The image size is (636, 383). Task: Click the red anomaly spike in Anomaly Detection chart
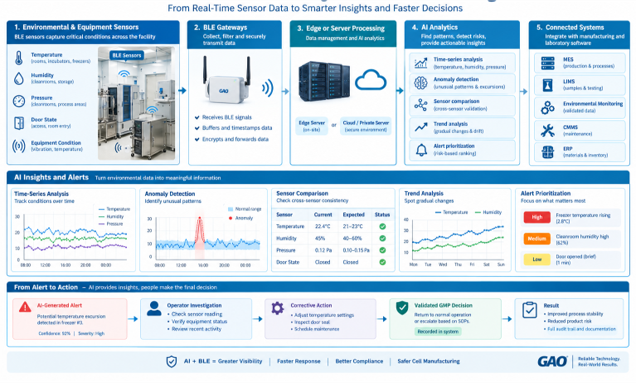click(x=199, y=232)
